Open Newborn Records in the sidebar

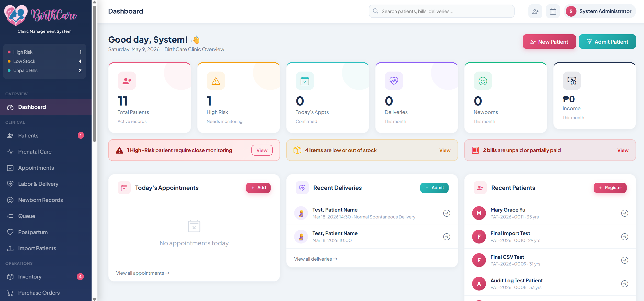tap(46, 200)
